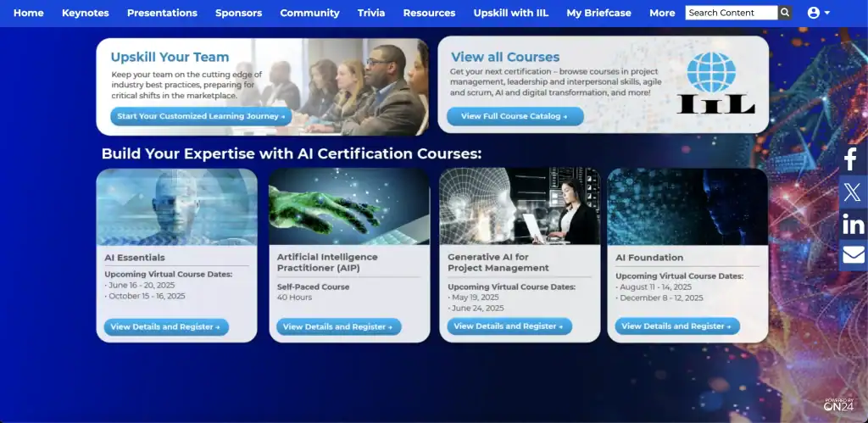Click the Generative AI course image
Viewport: 868px width, 423px height.
point(520,207)
